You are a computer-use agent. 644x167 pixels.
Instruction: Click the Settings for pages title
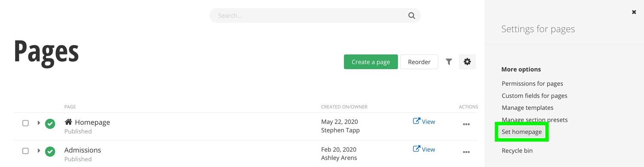(x=538, y=29)
